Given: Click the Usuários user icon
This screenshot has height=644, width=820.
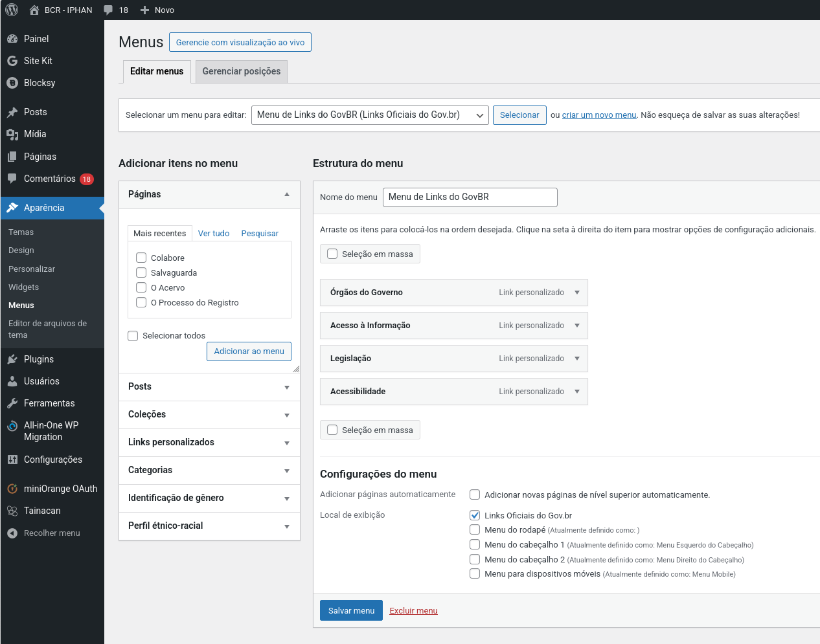Looking at the screenshot, I should [x=12, y=381].
